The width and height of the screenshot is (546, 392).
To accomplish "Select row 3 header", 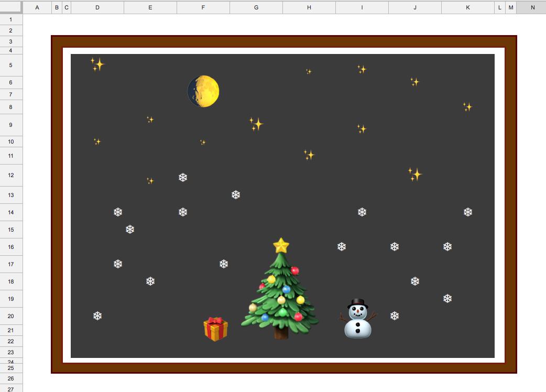I will click(x=11, y=41).
